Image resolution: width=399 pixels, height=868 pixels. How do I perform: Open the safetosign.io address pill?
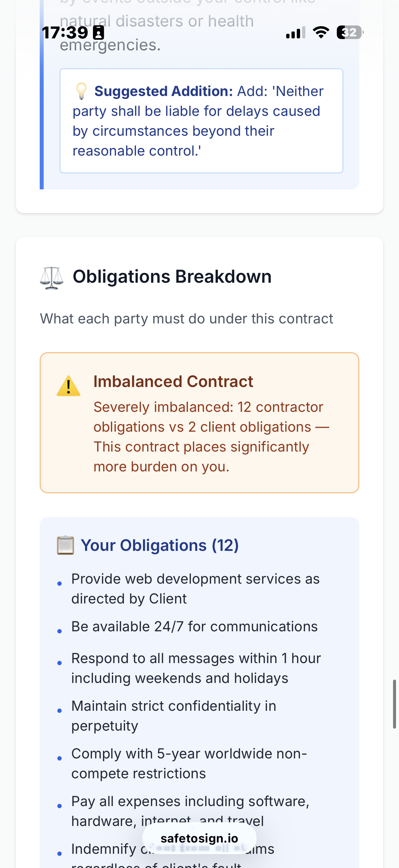pos(199,838)
